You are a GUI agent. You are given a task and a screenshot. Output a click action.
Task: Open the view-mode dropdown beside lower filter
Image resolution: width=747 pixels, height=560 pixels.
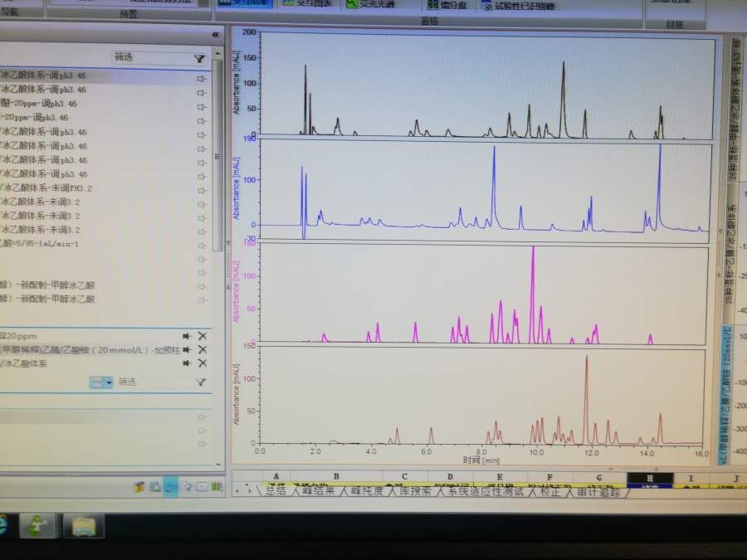tap(101, 382)
